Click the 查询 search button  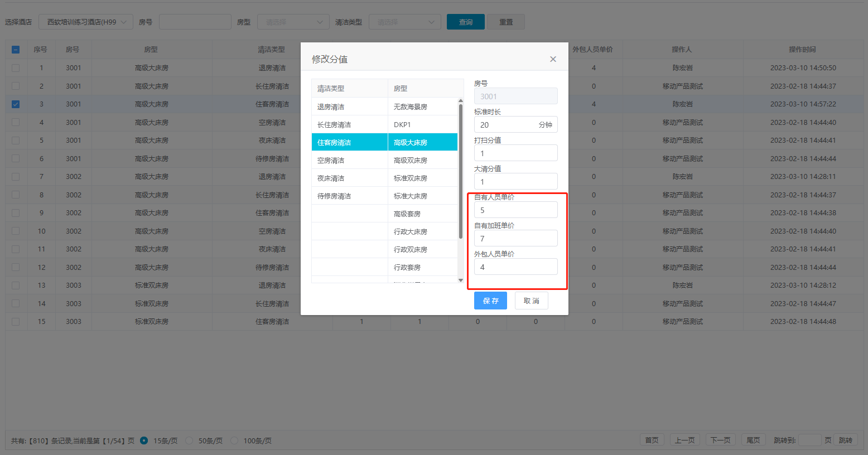(466, 22)
